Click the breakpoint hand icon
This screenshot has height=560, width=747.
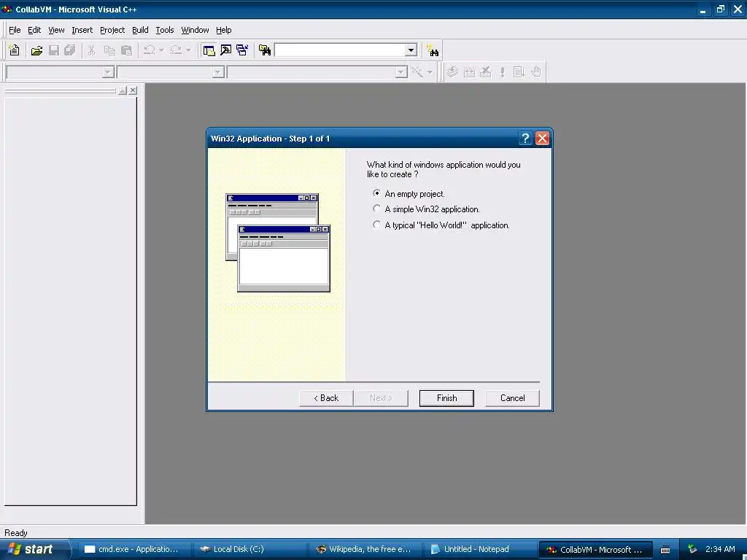(536, 72)
